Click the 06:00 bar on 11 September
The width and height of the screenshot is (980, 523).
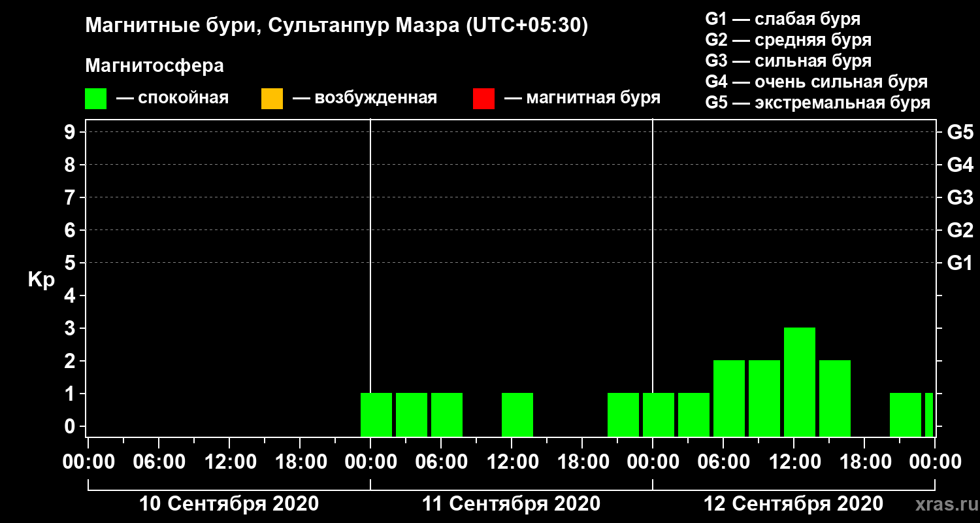(447, 414)
